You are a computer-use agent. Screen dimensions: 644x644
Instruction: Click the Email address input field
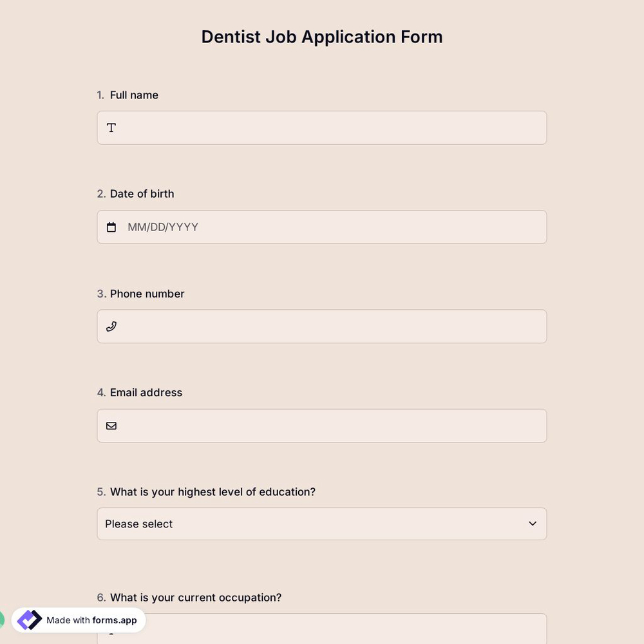click(x=322, y=426)
